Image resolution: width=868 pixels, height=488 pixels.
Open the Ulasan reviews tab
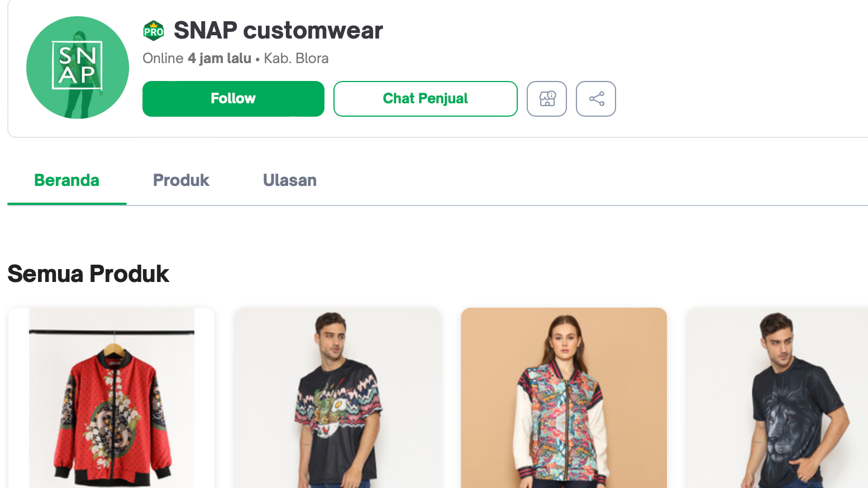pos(289,180)
